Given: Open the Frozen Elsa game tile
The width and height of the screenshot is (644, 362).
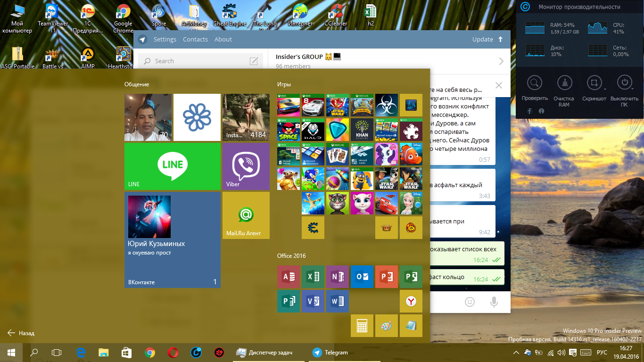Looking at the screenshot, I should (411, 203).
